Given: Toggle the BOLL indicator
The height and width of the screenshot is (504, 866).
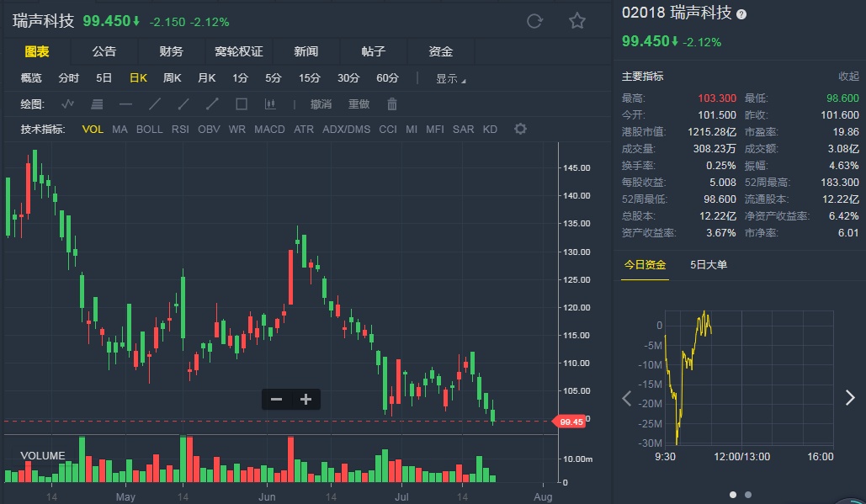Looking at the screenshot, I should (x=150, y=130).
